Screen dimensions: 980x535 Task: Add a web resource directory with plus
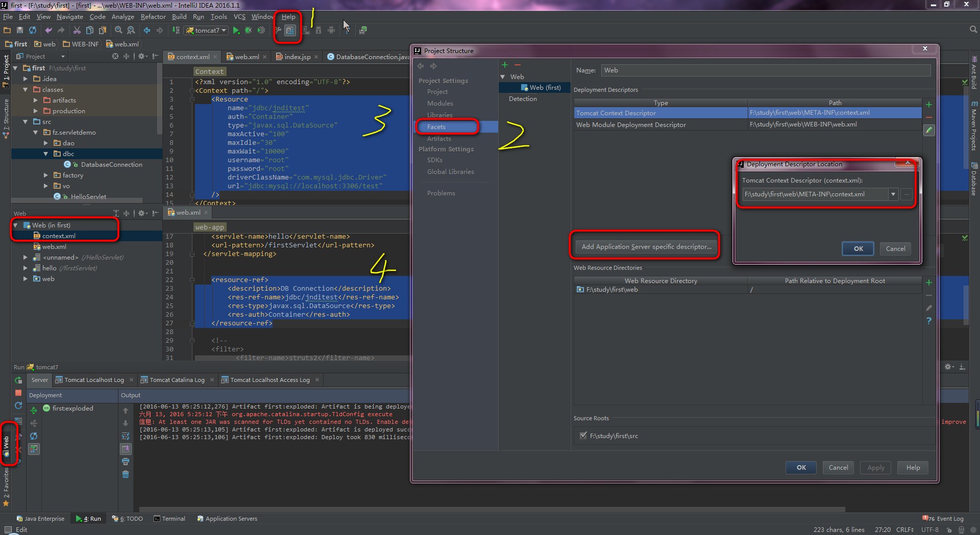(929, 283)
